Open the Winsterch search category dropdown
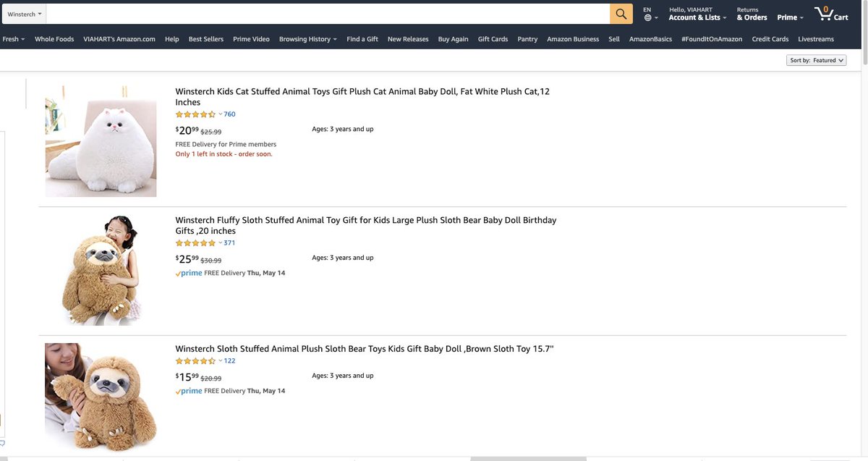This screenshot has width=868, height=461. 25,14
